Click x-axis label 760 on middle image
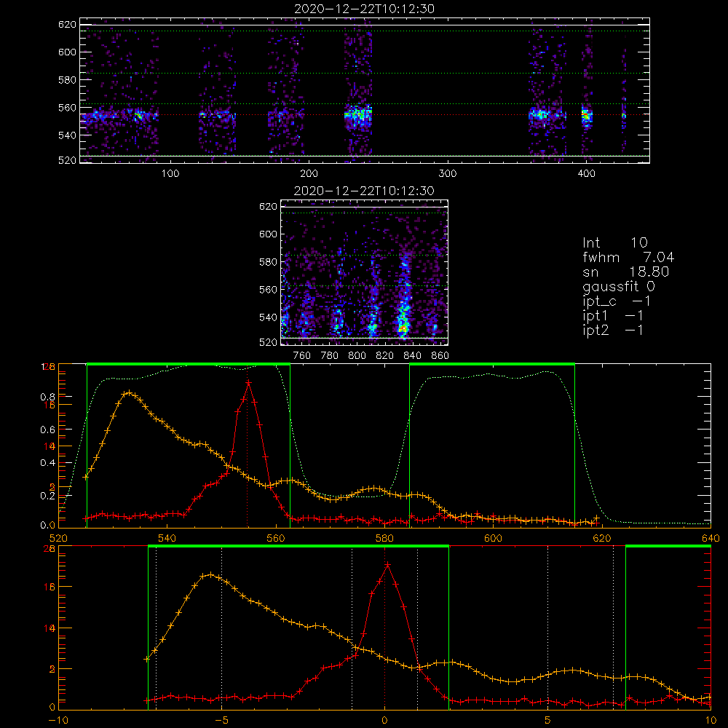 302,356
